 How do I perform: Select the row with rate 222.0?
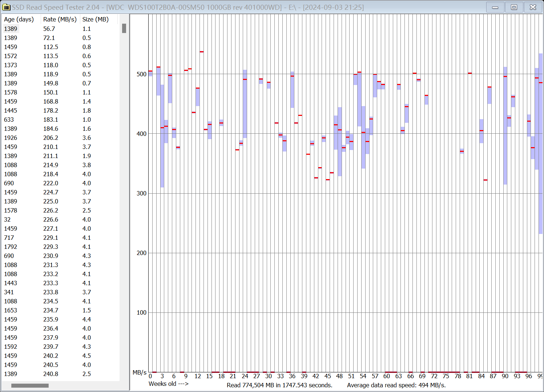click(60, 183)
